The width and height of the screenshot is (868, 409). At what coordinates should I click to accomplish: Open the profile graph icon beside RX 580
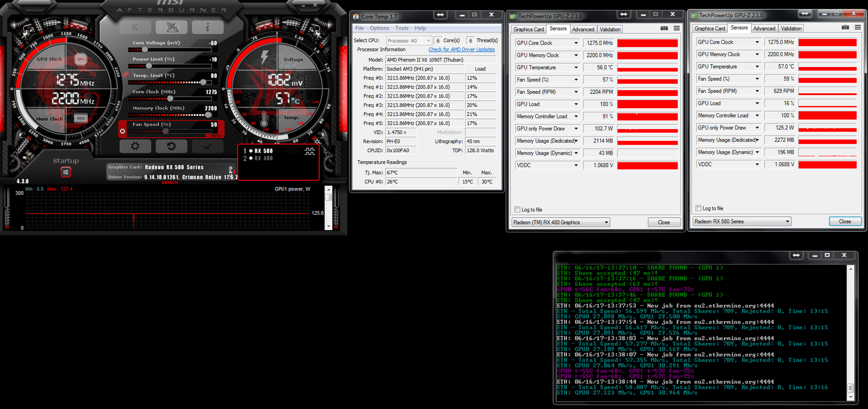[310, 151]
